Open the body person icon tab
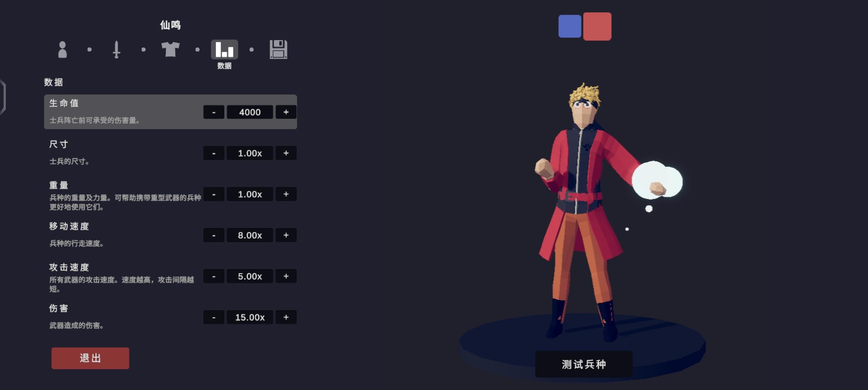Viewport: 868px width, 390px height. pos(62,49)
